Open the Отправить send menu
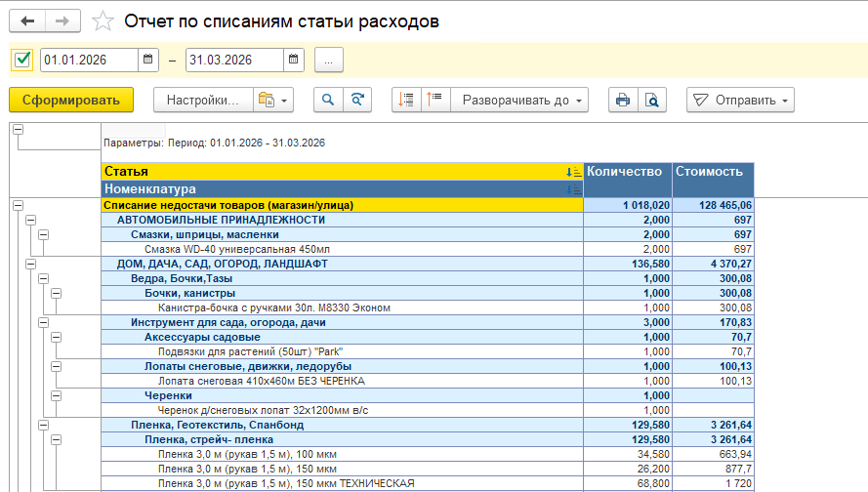Screen dimensions: 868x492 [740, 101]
